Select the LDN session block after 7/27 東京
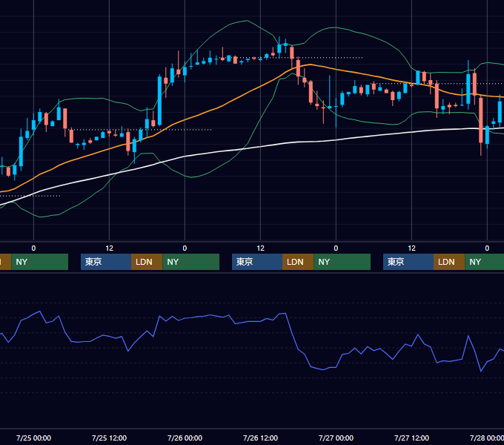The image size is (504, 445). 449,262
